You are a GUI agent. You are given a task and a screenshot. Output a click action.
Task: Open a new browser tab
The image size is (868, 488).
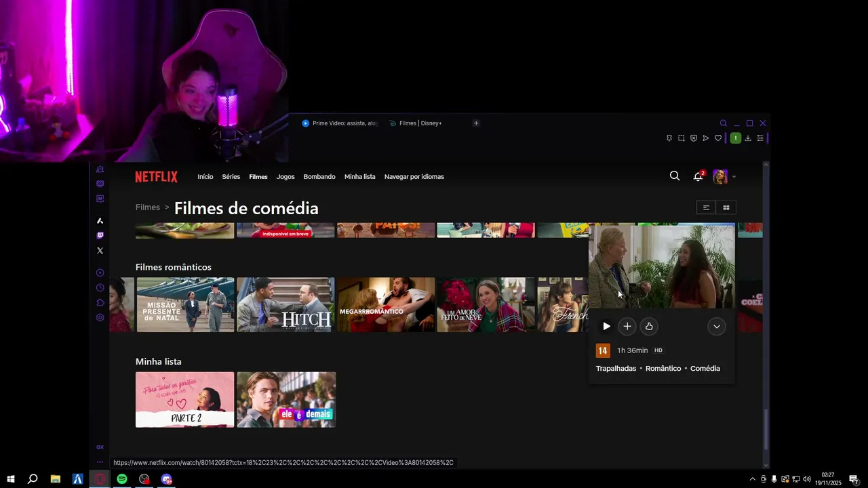click(x=476, y=123)
